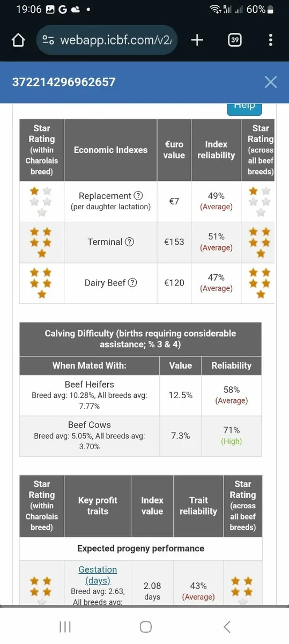Open Replacement index help question mark
This screenshot has width=289, height=644.
click(138, 196)
